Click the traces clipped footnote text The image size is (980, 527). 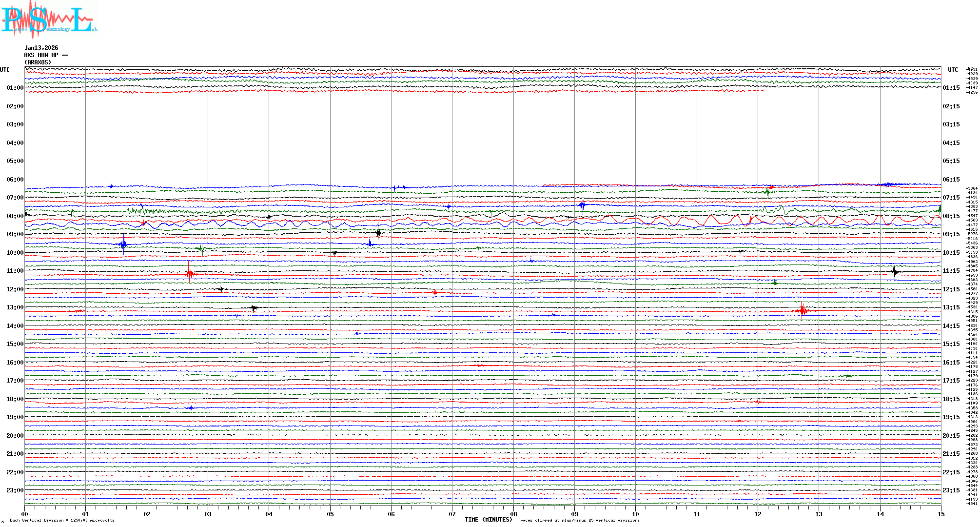578,520
